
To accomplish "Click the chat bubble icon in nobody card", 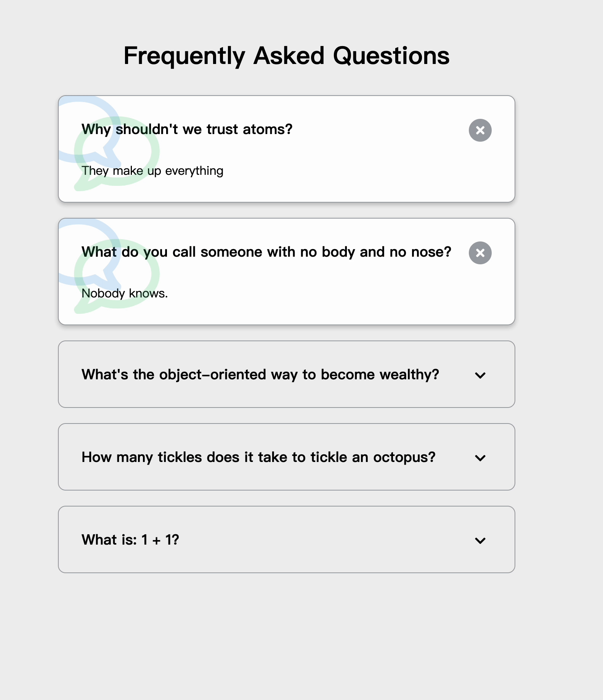I will pos(109,266).
